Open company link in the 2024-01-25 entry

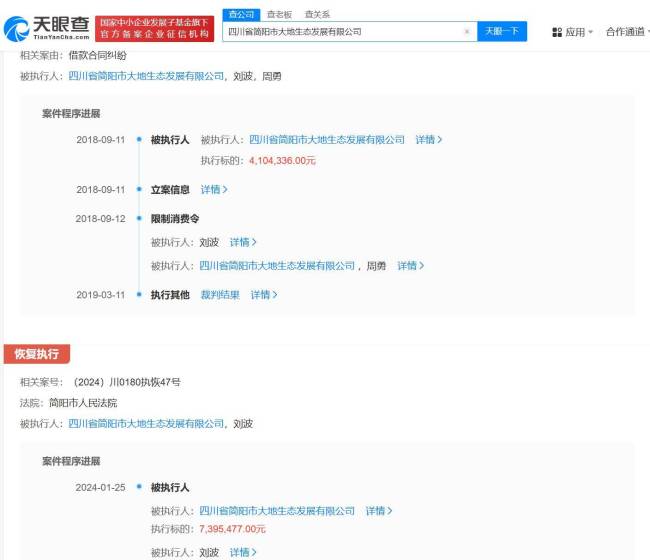tap(277, 511)
